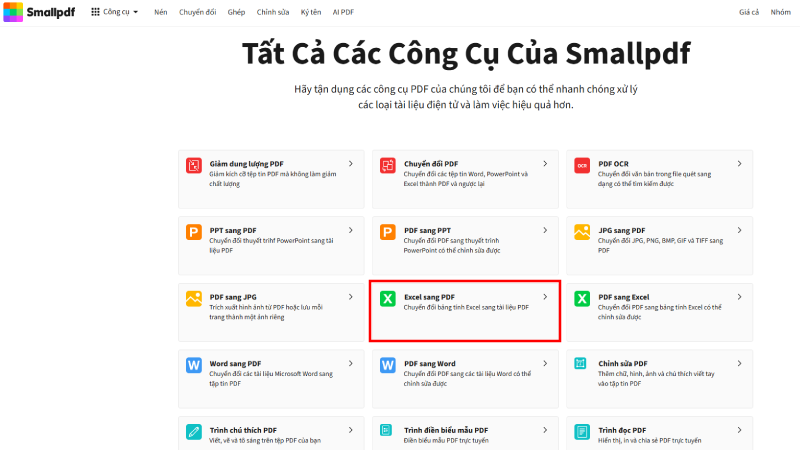Click the Tất Cả Các Công Cụ heading
Viewport: 800px width, 450px height.
pos(466,54)
